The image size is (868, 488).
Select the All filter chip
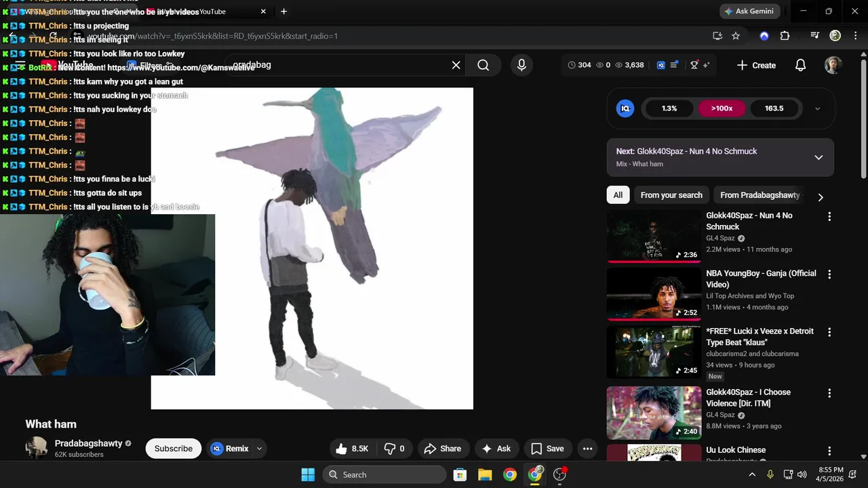(x=618, y=195)
